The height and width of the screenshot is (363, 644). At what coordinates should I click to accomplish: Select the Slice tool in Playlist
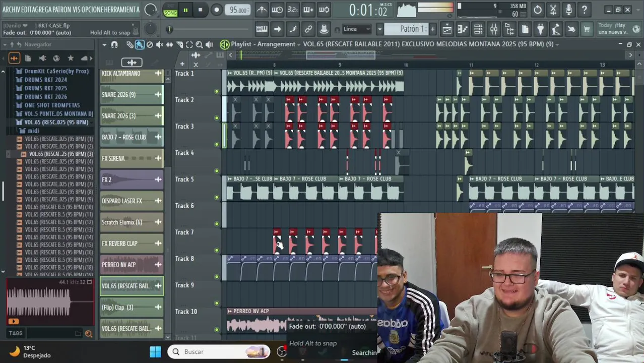point(179,44)
